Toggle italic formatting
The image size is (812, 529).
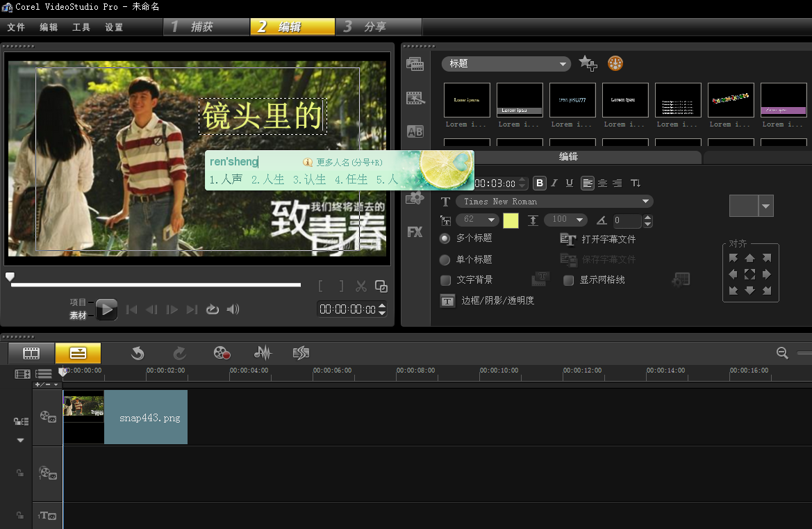(554, 183)
